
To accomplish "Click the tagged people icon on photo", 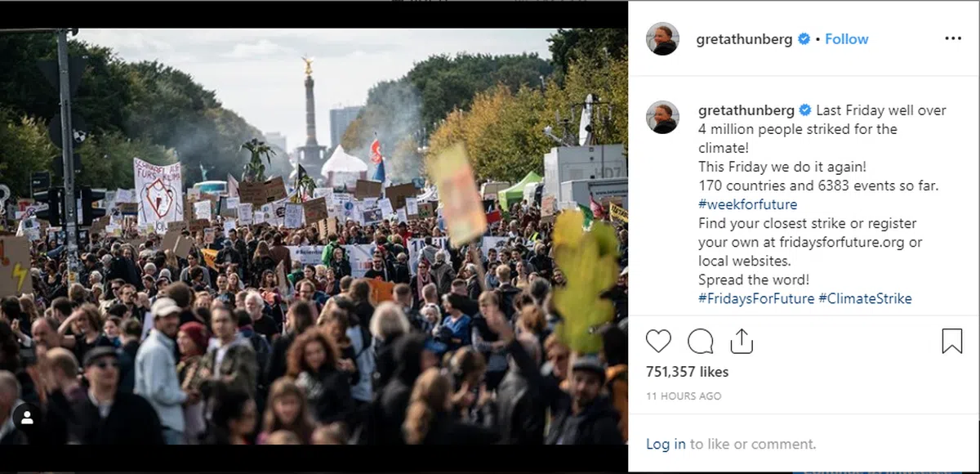I will tap(27, 417).
